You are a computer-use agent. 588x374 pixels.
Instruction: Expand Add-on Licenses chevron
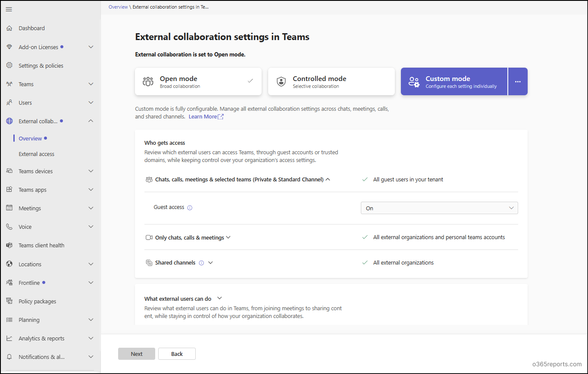tap(91, 47)
